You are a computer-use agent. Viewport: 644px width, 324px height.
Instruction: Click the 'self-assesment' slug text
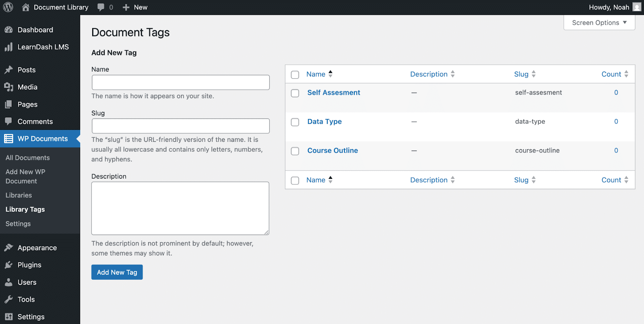point(539,92)
